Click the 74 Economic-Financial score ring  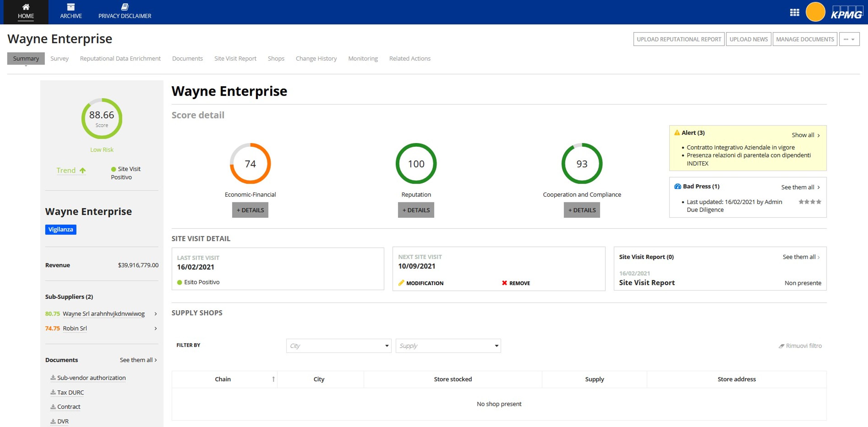click(250, 163)
